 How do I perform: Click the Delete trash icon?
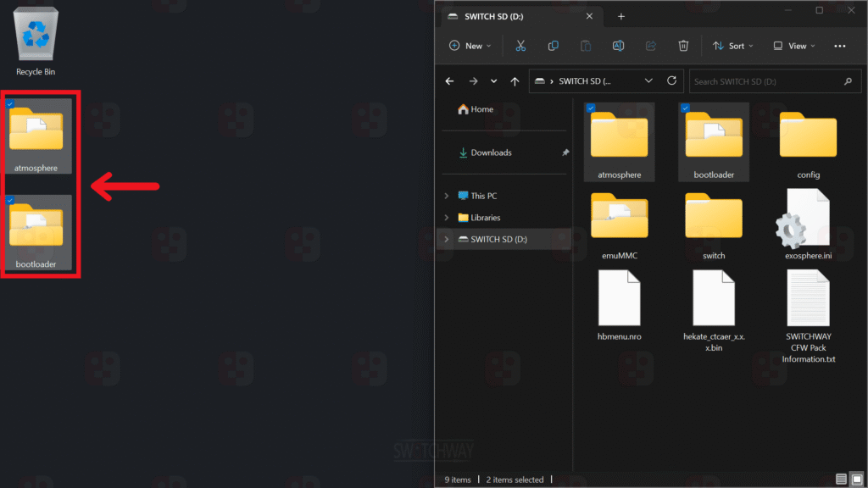point(683,46)
